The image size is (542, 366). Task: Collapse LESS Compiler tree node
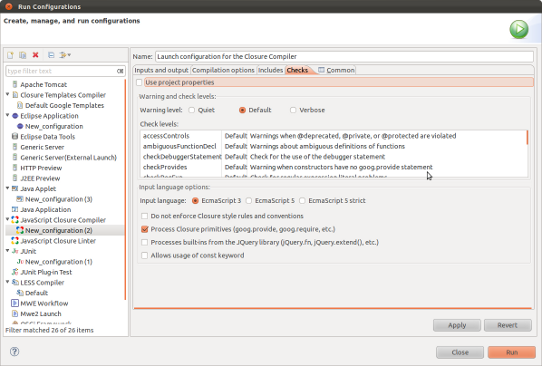(8, 282)
